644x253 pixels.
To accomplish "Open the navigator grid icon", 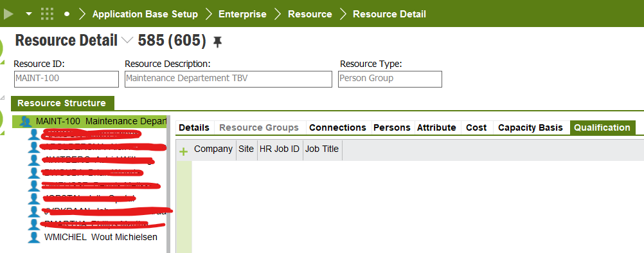I will point(47,14).
